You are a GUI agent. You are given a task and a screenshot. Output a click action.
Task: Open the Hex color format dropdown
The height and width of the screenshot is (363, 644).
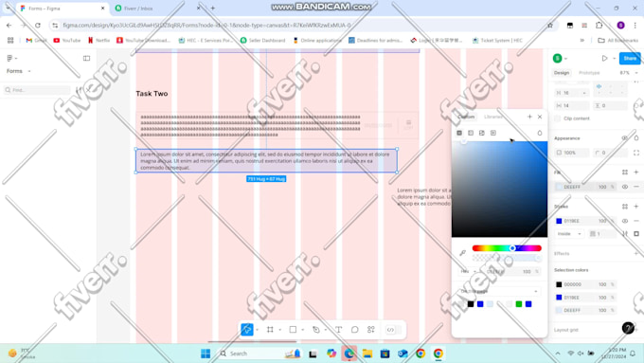click(x=468, y=271)
